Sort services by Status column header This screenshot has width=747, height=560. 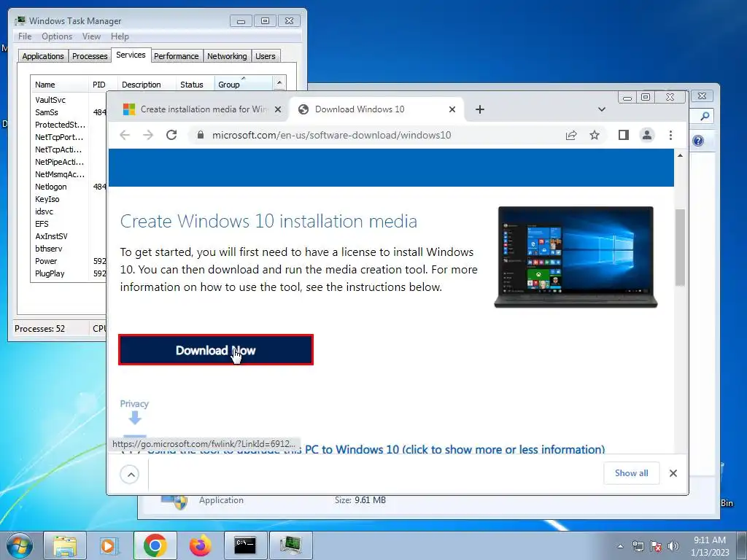(x=195, y=85)
